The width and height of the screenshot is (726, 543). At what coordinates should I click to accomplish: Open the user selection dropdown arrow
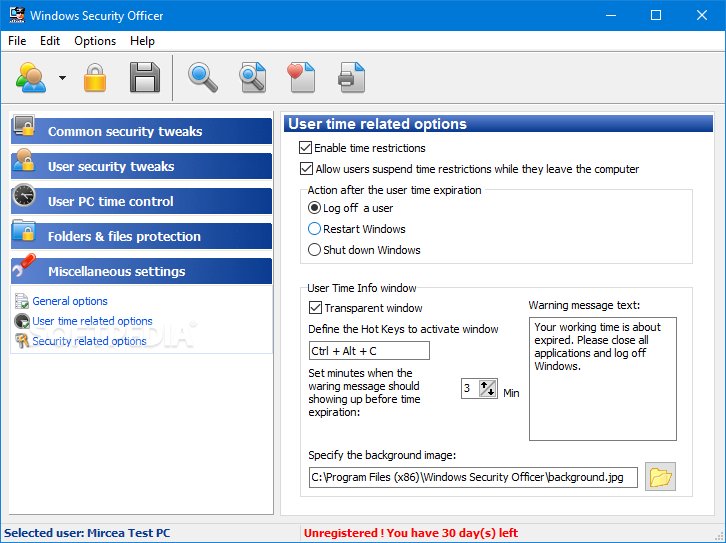click(62, 78)
